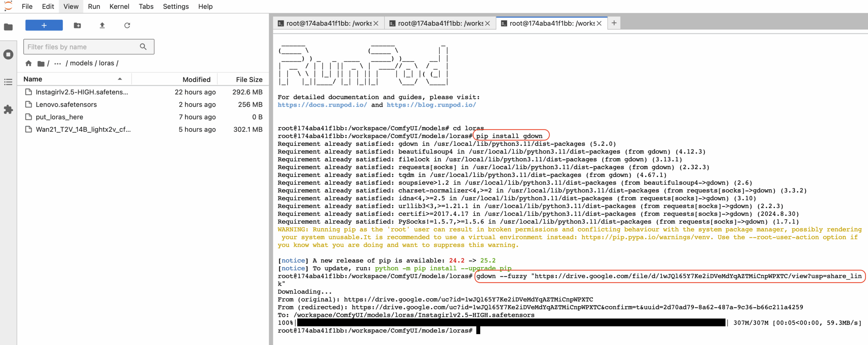Click the New Folder icon
868x345 pixels.
(x=77, y=25)
